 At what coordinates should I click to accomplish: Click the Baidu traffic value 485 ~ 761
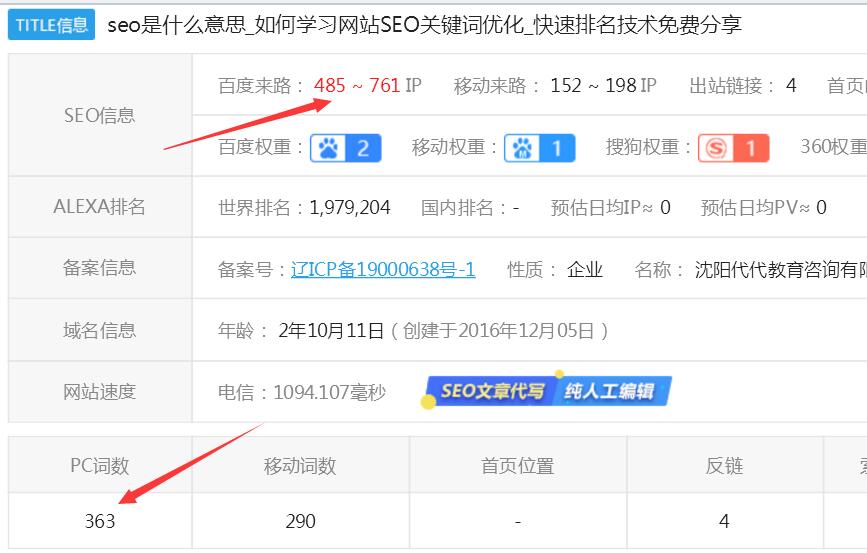357,85
